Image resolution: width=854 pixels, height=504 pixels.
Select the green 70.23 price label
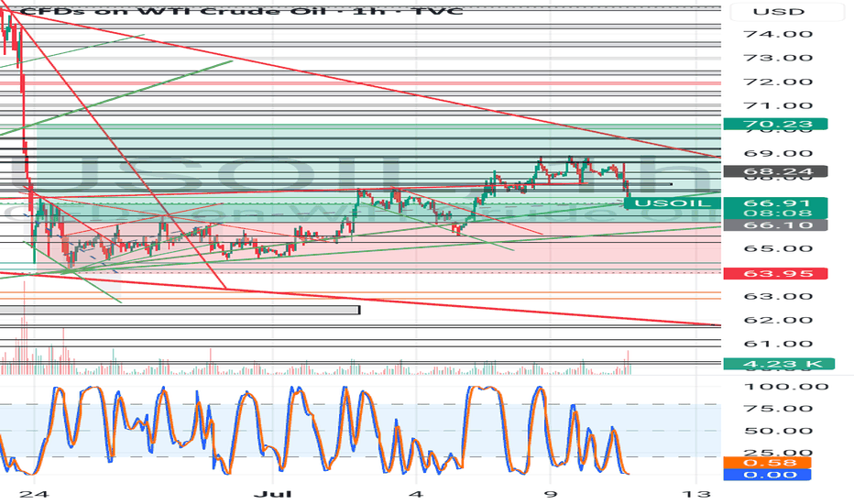click(775, 125)
